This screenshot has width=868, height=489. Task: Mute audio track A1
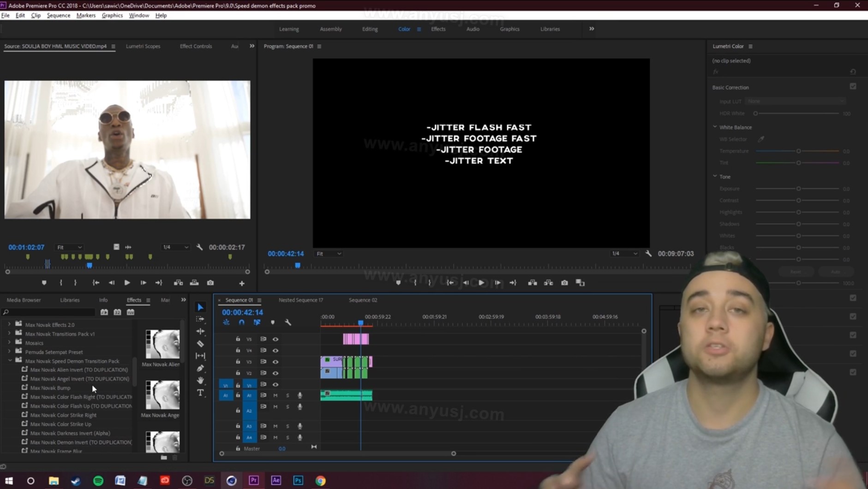(x=275, y=395)
